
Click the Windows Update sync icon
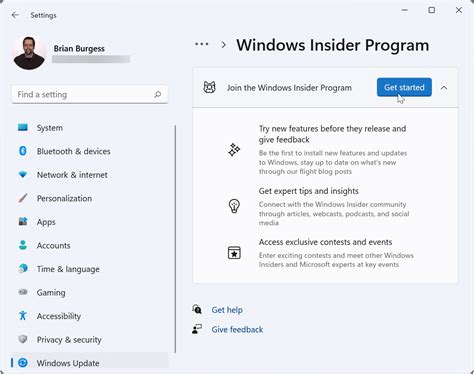click(x=23, y=363)
